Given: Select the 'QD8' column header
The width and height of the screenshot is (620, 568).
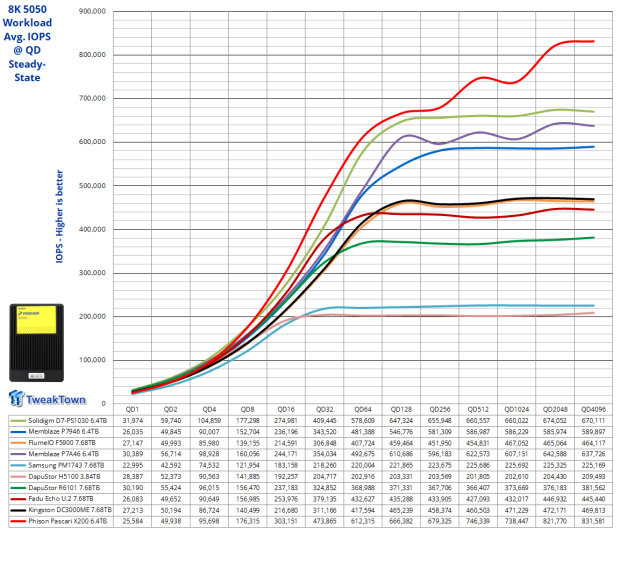Looking at the screenshot, I should tap(248, 409).
